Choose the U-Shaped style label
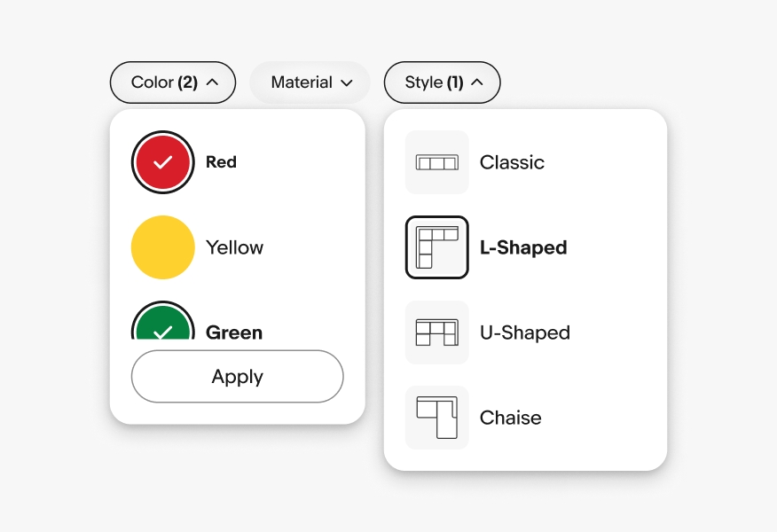The width and height of the screenshot is (777, 532). click(x=524, y=332)
